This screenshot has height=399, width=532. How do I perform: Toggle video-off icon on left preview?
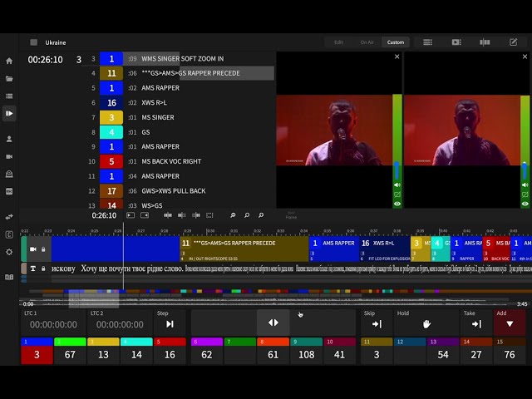point(397,195)
